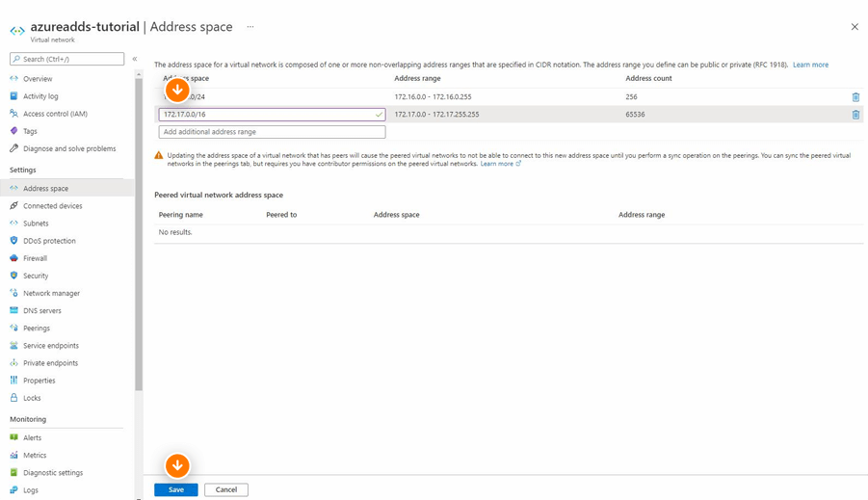This screenshot has height=500, width=868.
Task: Click the Diagnostic settings icon
Action: (x=13, y=472)
